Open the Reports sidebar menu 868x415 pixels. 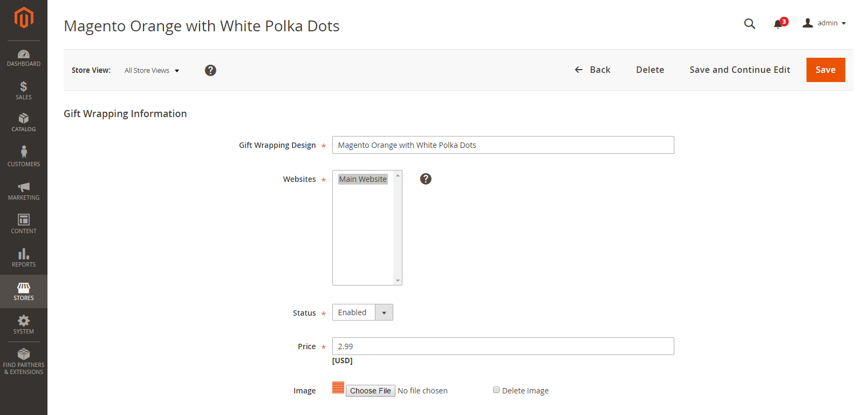click(24, 257)
